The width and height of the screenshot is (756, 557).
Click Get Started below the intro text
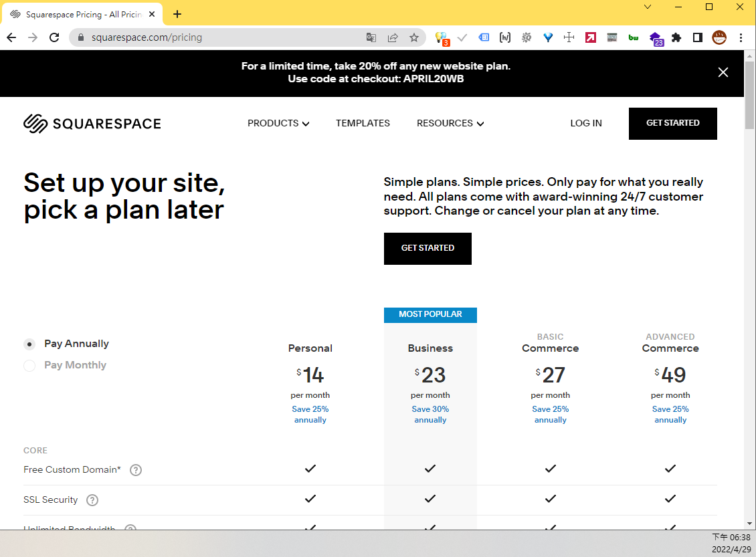tap(428, 249)
